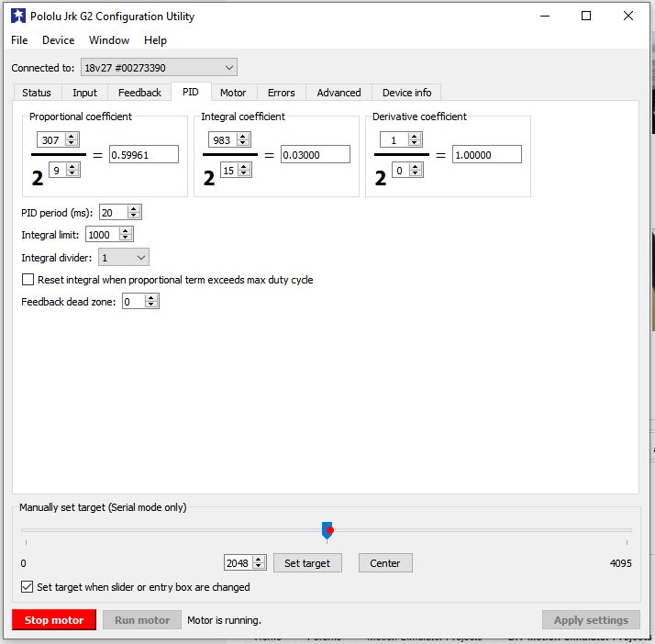
Task: Click the PID period field showing 20
Action: pos(113,213)
